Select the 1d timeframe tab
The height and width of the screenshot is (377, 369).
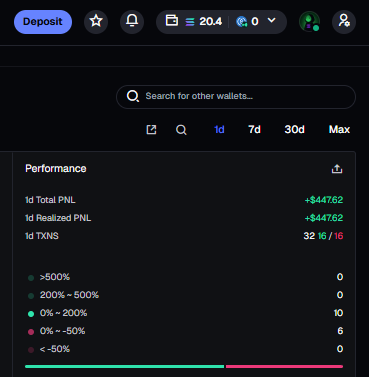click(219, 129)
